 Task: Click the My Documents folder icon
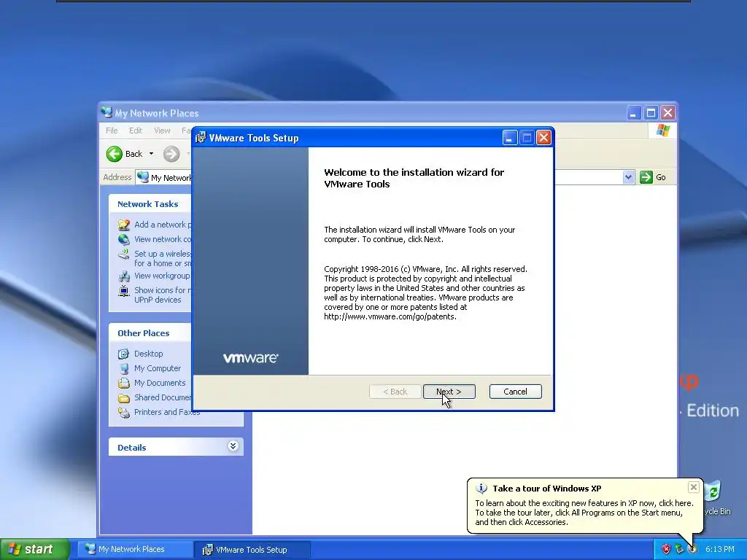pos(124,383)
